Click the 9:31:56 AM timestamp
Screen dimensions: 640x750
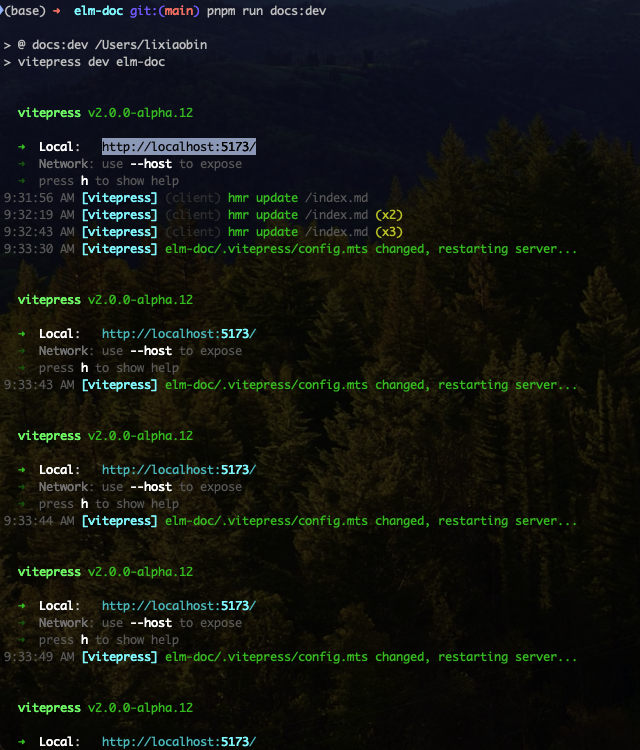click(39, 198)
